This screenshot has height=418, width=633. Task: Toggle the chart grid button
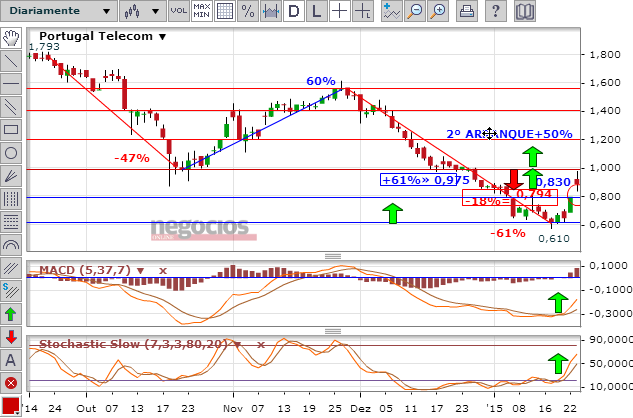click(x=225, y=11)
